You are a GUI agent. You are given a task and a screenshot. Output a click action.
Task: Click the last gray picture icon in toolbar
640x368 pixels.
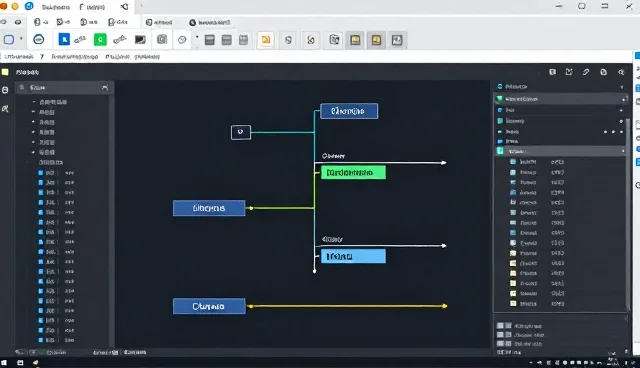[397, 40]
